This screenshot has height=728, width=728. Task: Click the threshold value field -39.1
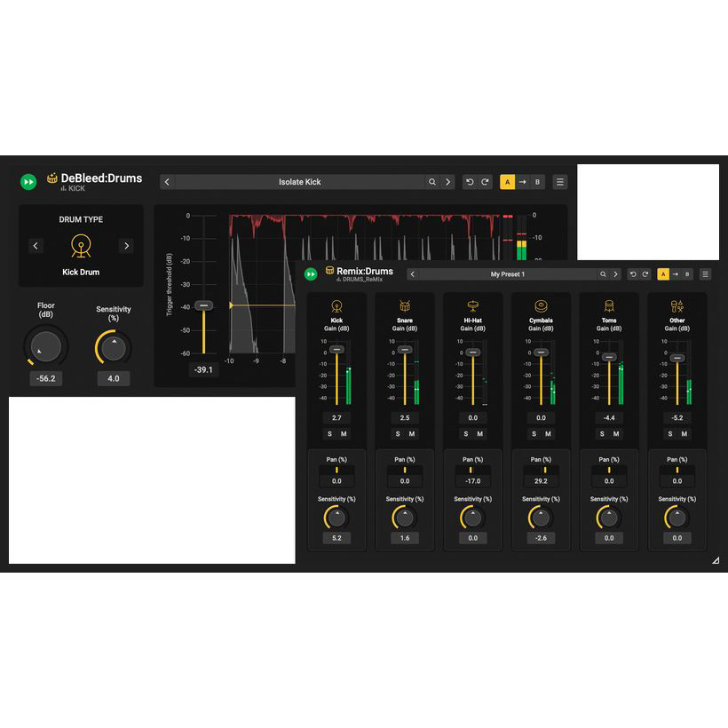click(x=203, y=369)
